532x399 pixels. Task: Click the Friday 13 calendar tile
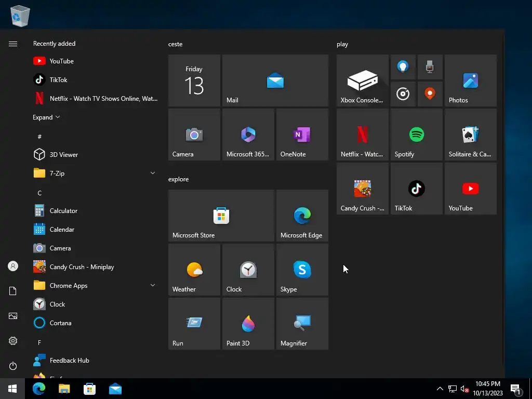[194, 81]
